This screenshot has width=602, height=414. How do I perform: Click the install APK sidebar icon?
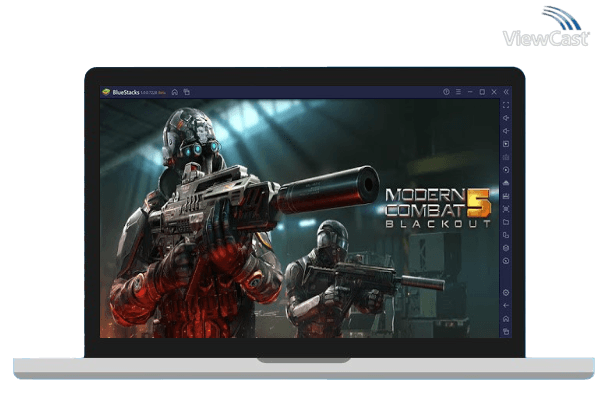click(506, 196)
